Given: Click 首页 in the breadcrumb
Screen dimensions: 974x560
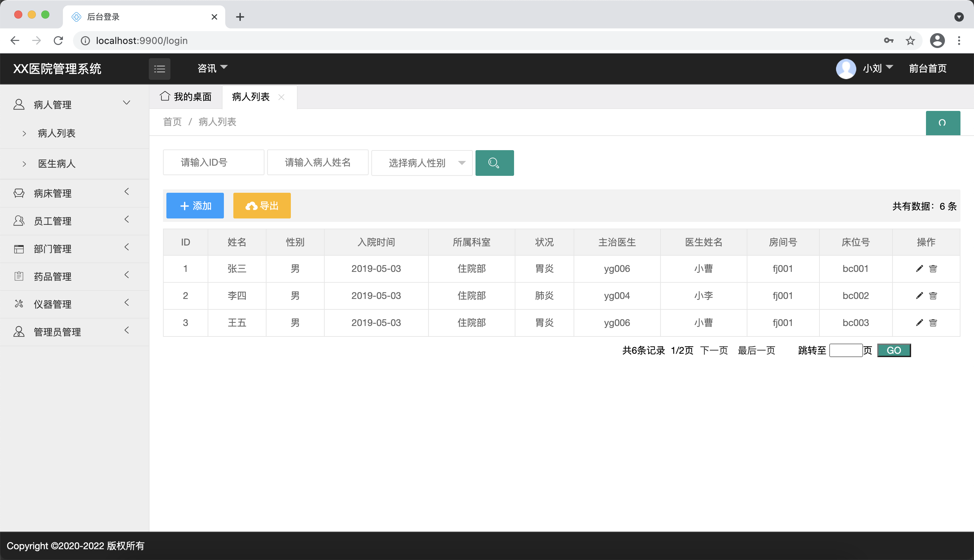Looking at the screenshot, I should [x=172, y=122].
